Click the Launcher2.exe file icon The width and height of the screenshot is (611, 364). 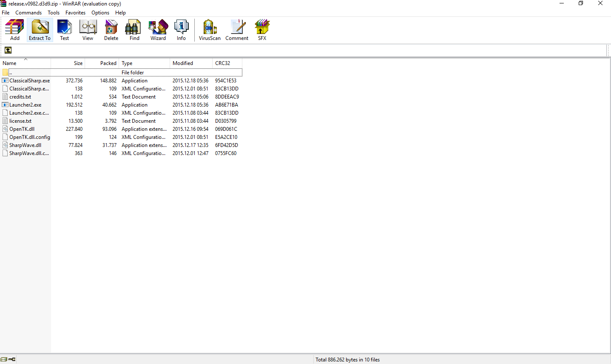[x=5, y=105]
